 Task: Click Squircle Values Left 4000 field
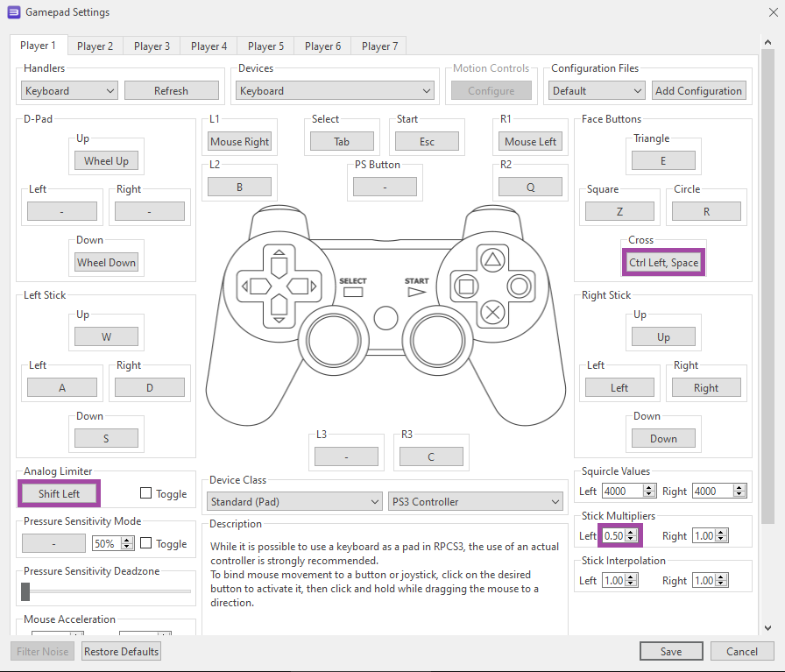[x=629, y=491]
